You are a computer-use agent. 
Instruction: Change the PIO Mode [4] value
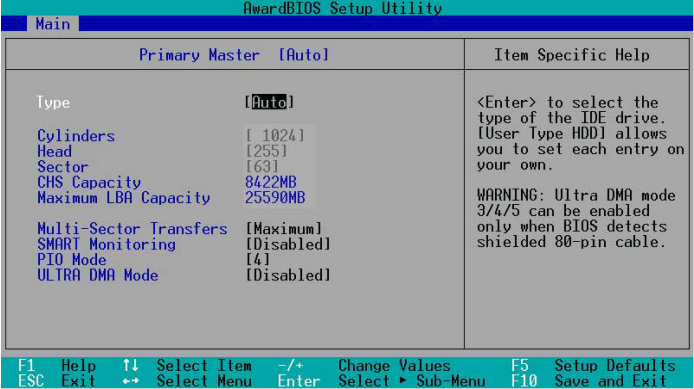point(258,259)
